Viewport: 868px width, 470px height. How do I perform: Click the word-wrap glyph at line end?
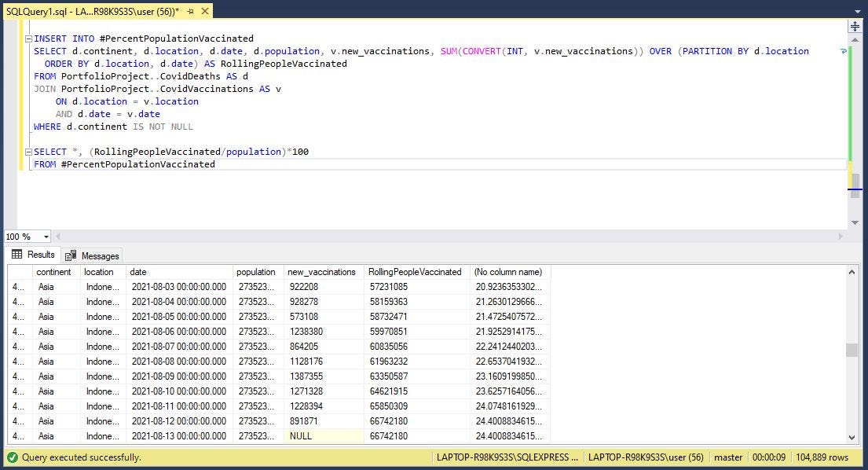[843, 51]
